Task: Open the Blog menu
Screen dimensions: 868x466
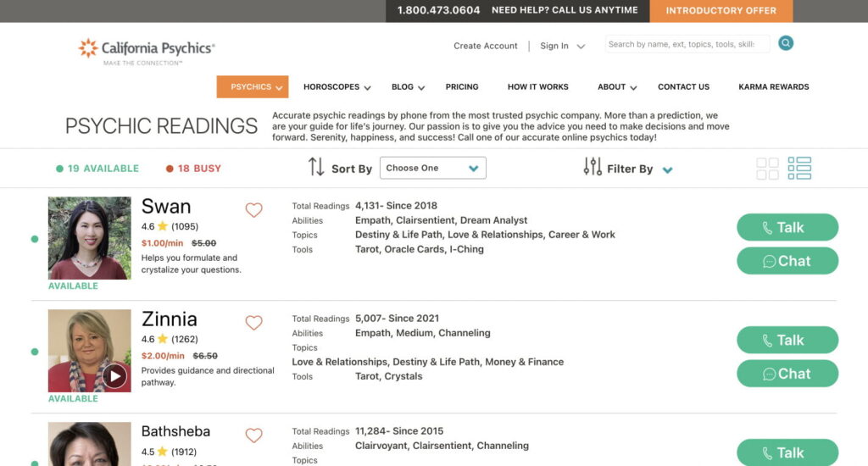Action: point(408,87)
